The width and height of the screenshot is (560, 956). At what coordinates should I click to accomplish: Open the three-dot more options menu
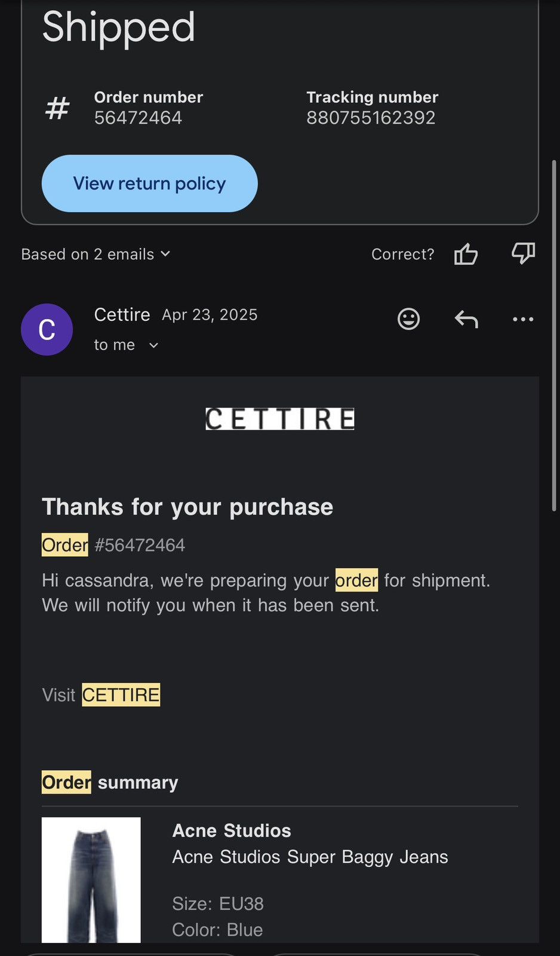tap(523, 319)
